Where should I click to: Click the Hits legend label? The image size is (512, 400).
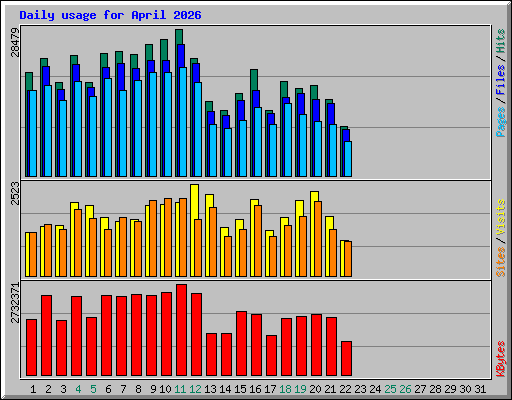[501, 41]
